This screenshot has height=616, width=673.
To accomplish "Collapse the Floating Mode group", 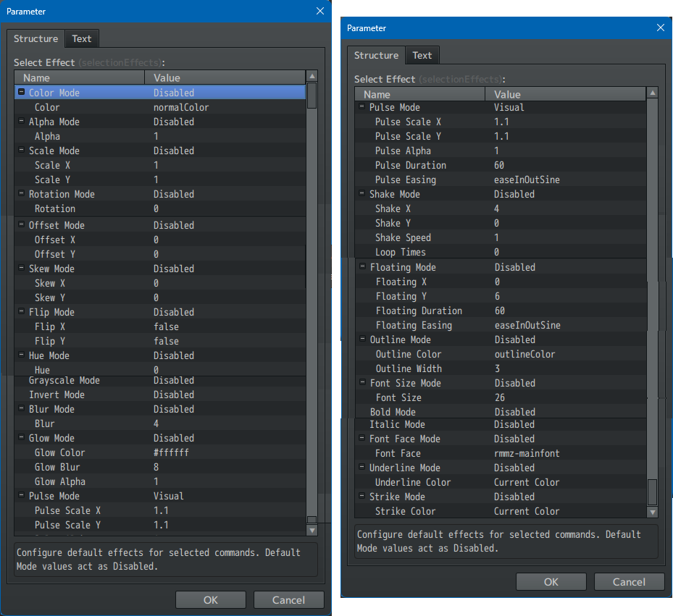I will 363,267.
